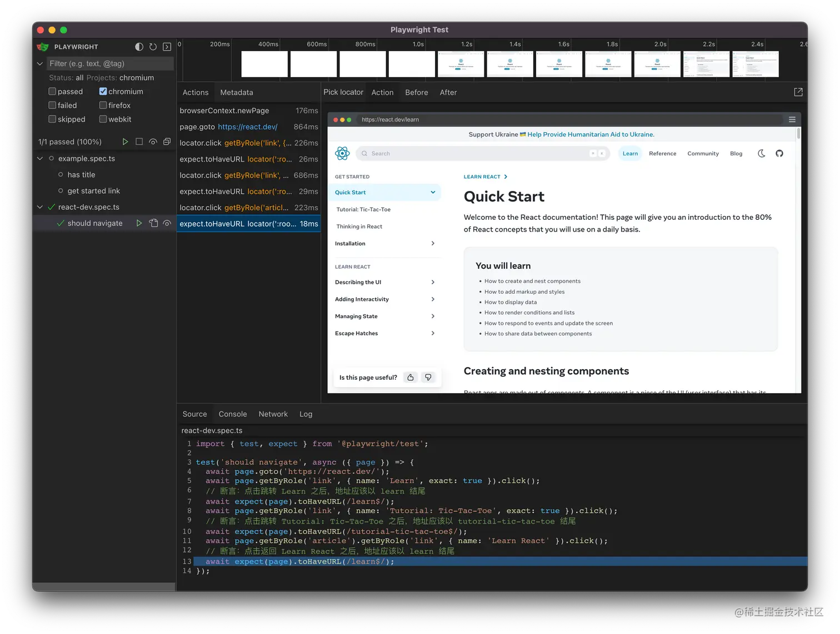The height and width of the screenshot is (634, 840).
Task: Click the https://react.dev/ link in page.goto
Action: point(247,127)
